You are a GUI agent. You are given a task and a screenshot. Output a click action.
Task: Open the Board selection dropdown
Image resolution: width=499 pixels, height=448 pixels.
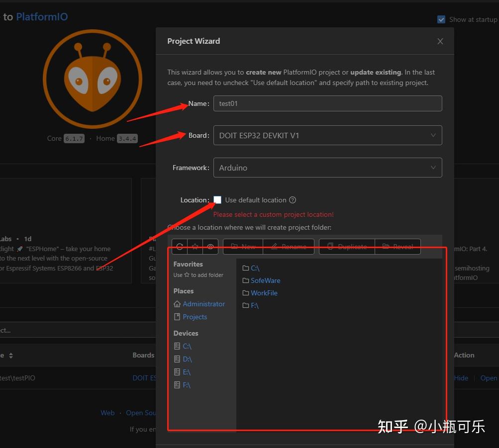tap(327, 135)
